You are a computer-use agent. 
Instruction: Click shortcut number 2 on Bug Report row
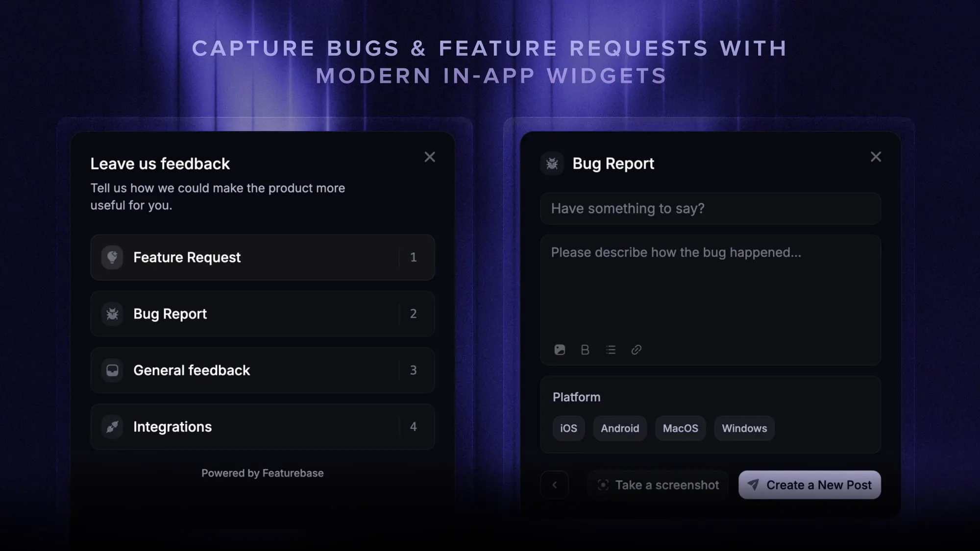(x=413, y=314)
